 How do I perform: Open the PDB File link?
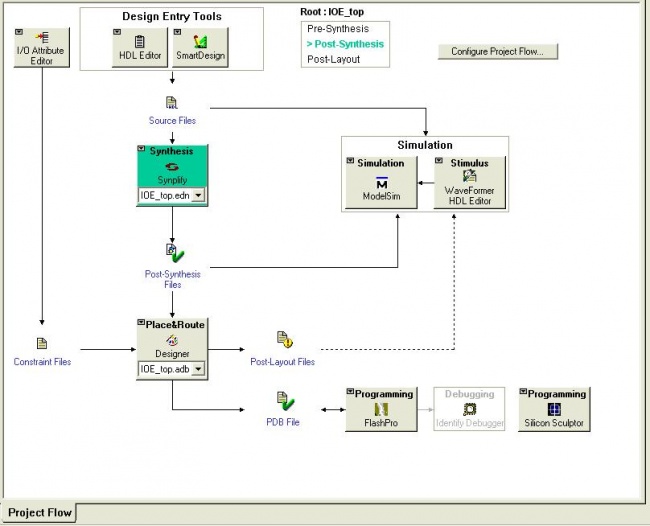(283, 422)
